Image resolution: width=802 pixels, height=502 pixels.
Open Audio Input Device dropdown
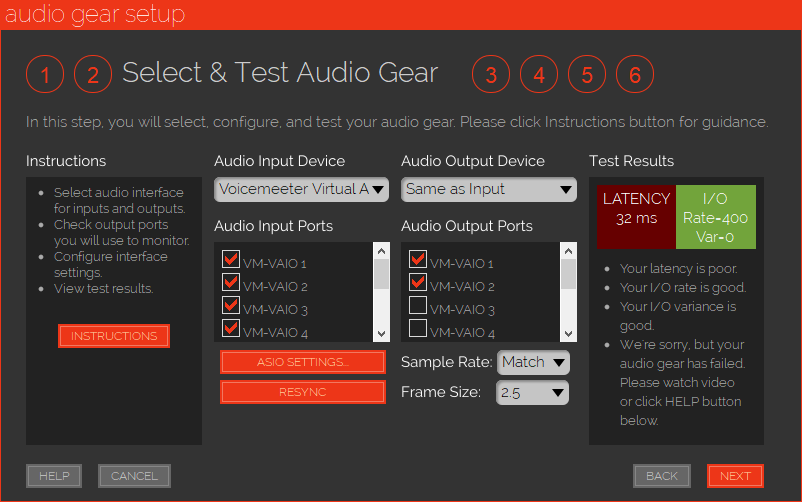pyautogui.click(x=301, y=189)
